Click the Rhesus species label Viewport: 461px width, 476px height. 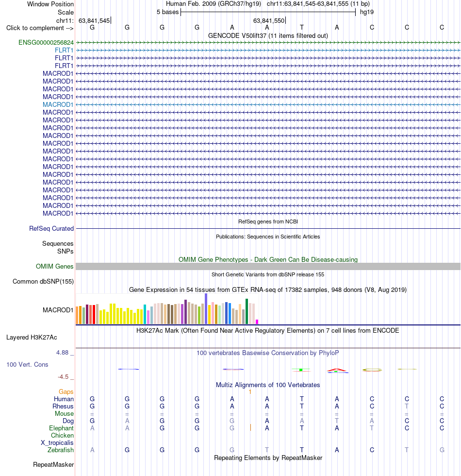tap(63, 407)
